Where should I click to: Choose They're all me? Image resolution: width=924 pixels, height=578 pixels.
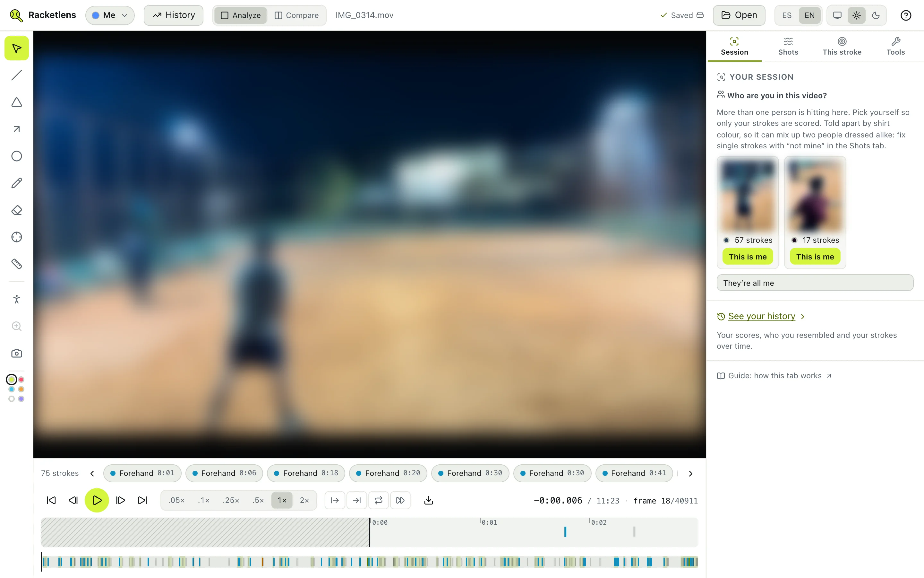(x=815, y=283)
